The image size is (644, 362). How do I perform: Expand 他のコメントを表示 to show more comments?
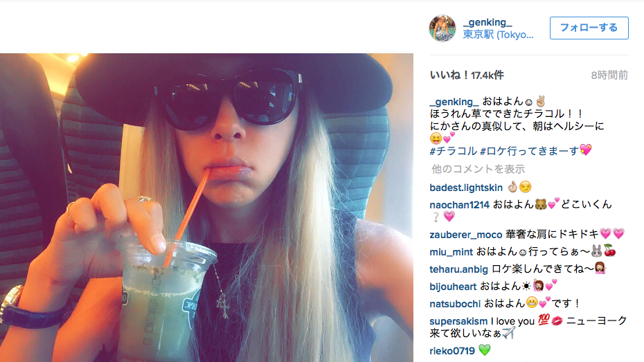[478, 169]
